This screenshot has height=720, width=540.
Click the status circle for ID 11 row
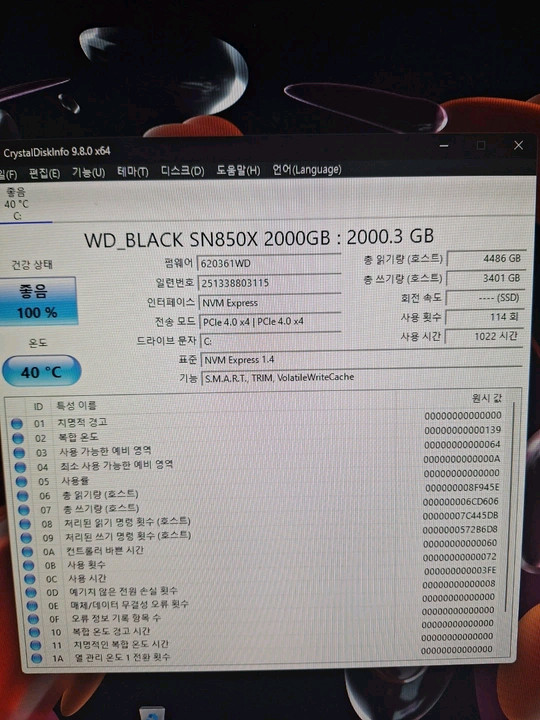tap(36, 645)
